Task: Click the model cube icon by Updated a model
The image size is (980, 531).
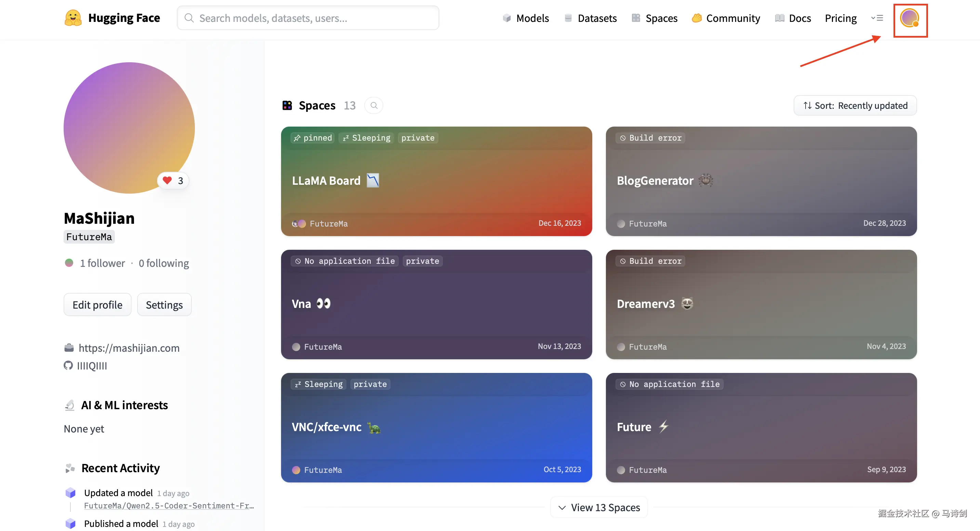Action: 70,493
